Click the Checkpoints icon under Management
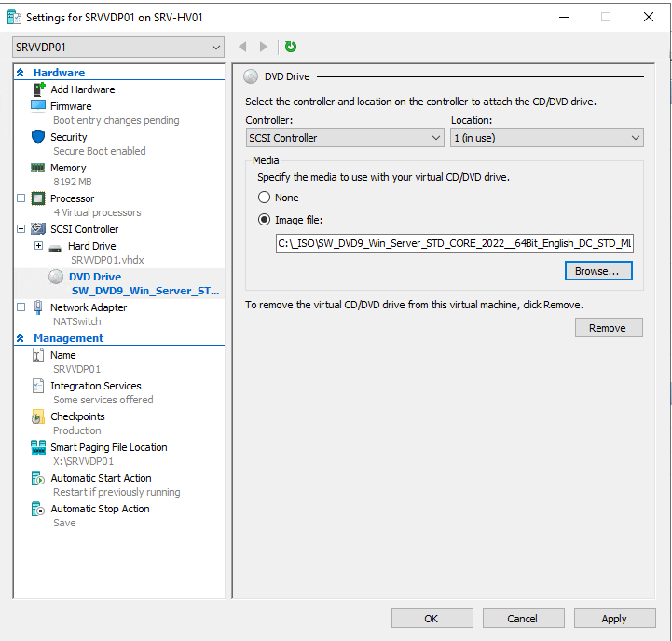This screenshot has height=641, width=672. (x=38, y=416)
